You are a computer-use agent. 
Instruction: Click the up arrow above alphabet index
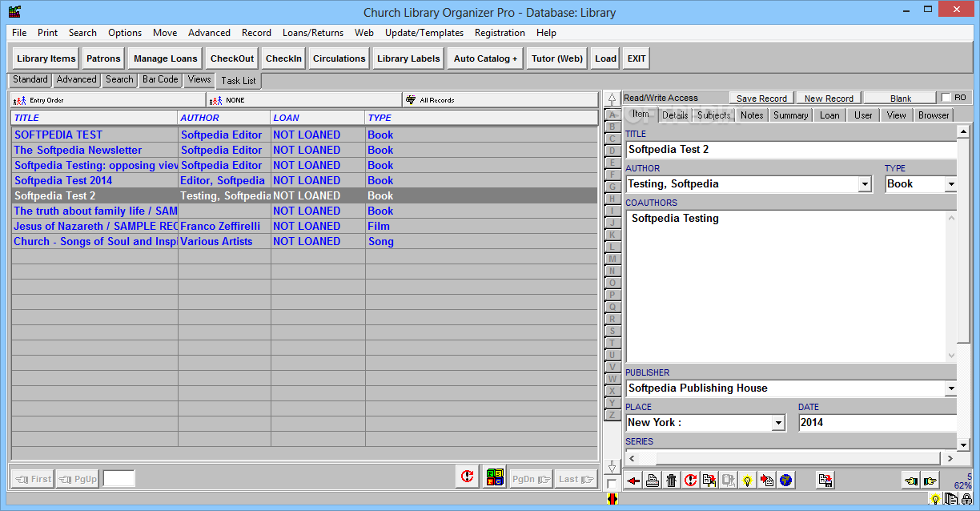coord(612,100)
